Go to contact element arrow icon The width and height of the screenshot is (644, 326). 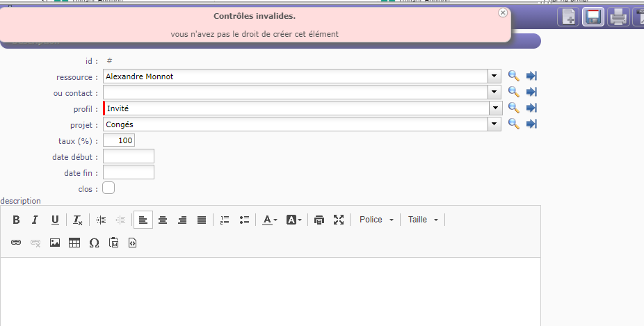pyautogui.click(x=531, y=92)
